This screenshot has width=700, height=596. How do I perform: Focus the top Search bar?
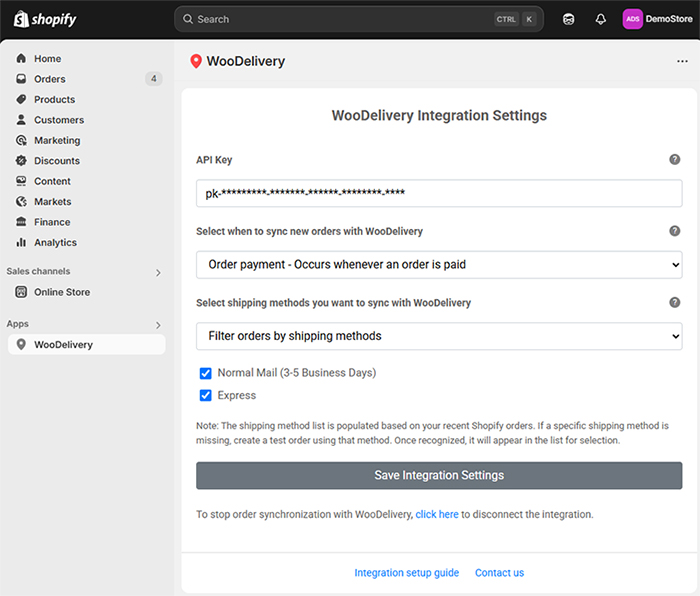[359, 19]
